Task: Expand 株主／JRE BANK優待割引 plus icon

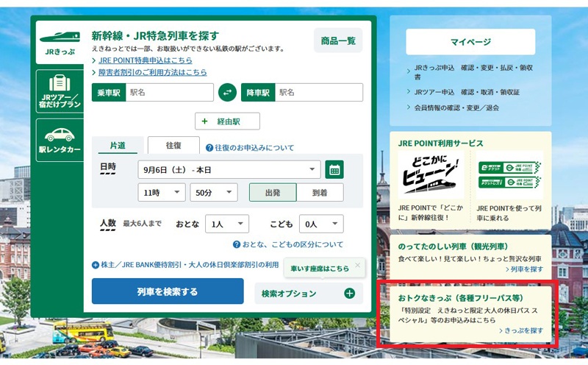Action: 96,265
